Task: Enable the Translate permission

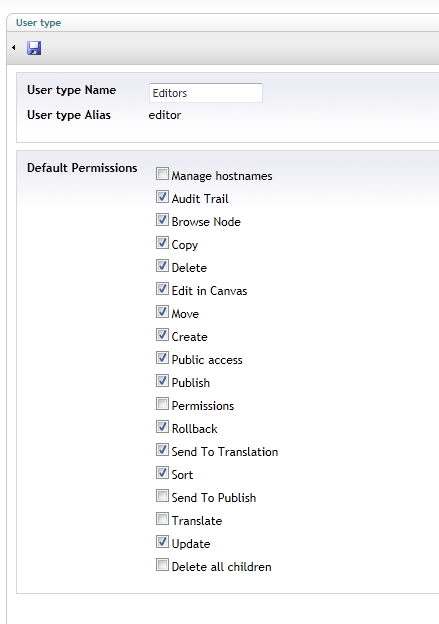Action: tap(162, 519)
